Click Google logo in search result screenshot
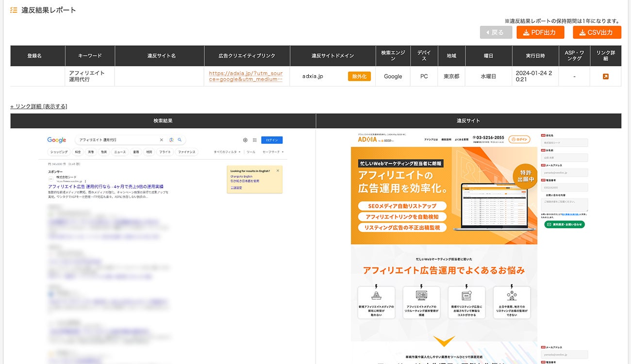 click(x=57, y=140)
